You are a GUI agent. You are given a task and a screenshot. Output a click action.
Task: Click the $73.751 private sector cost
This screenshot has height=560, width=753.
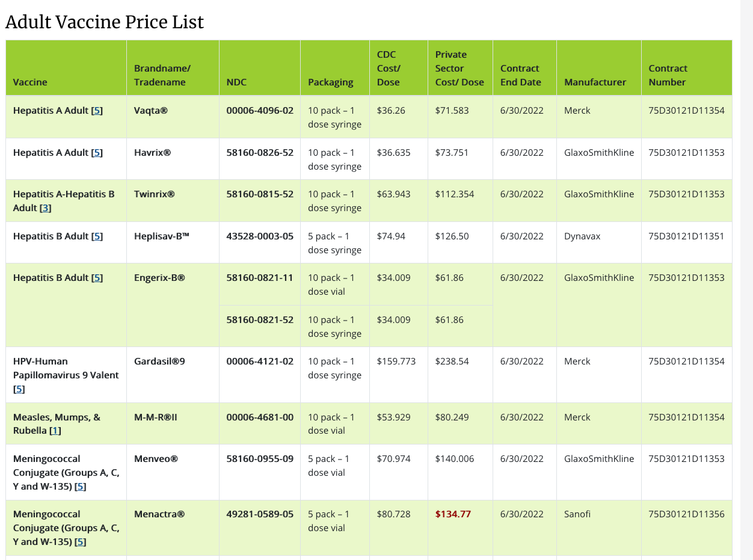tap(452, 153)
